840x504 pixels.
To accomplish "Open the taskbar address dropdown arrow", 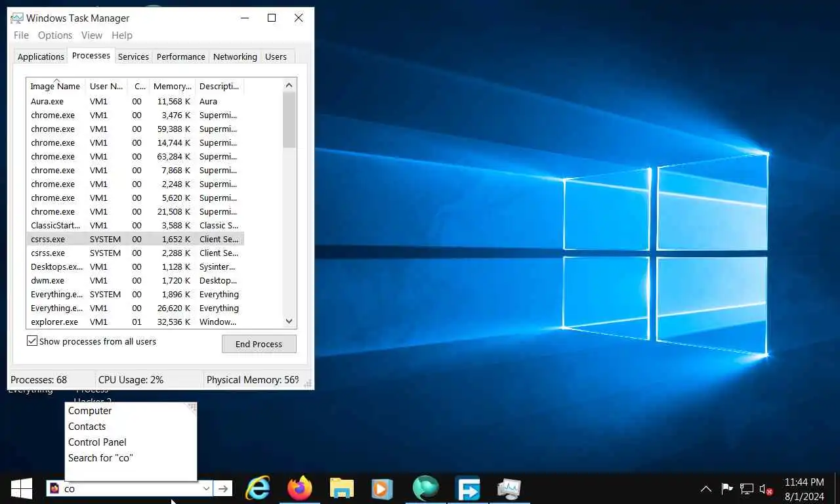I will coord(206,488).
